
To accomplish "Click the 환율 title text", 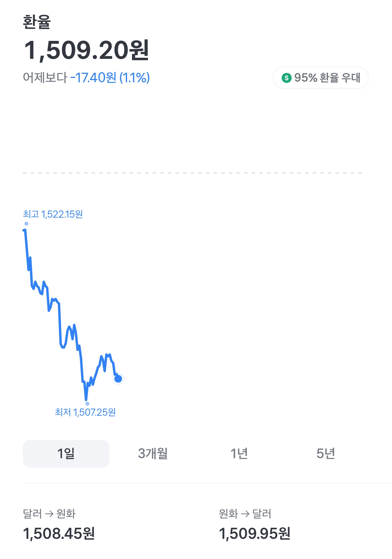I will pos(37,22).
